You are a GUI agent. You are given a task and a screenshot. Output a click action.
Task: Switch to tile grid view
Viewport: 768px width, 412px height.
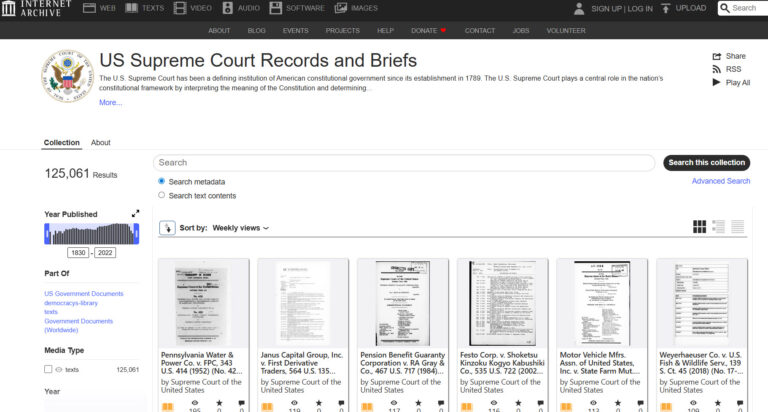[x=699, y=226]
